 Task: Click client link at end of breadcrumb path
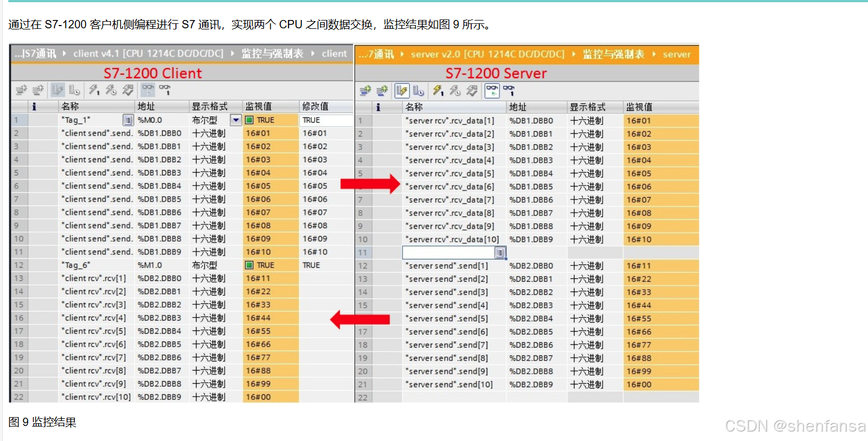point(334,54)
